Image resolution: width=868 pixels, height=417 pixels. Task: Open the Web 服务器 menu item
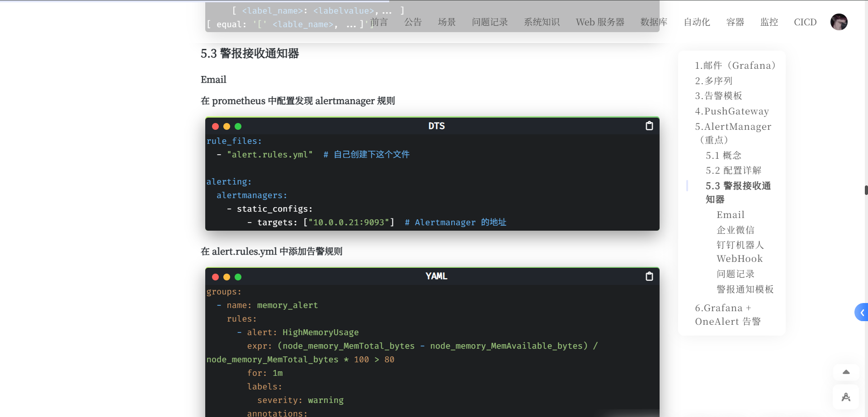pos(600,22)
